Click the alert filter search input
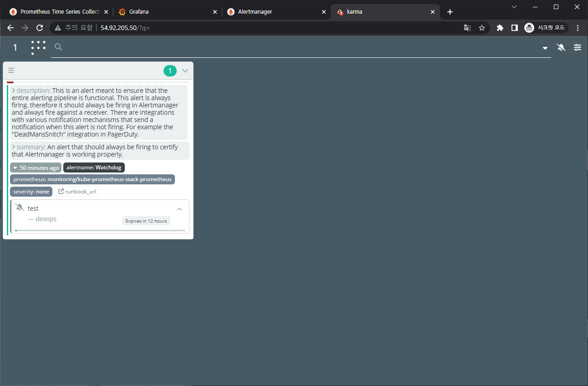Screen dimensions: 588x386 tap(301, 47)
